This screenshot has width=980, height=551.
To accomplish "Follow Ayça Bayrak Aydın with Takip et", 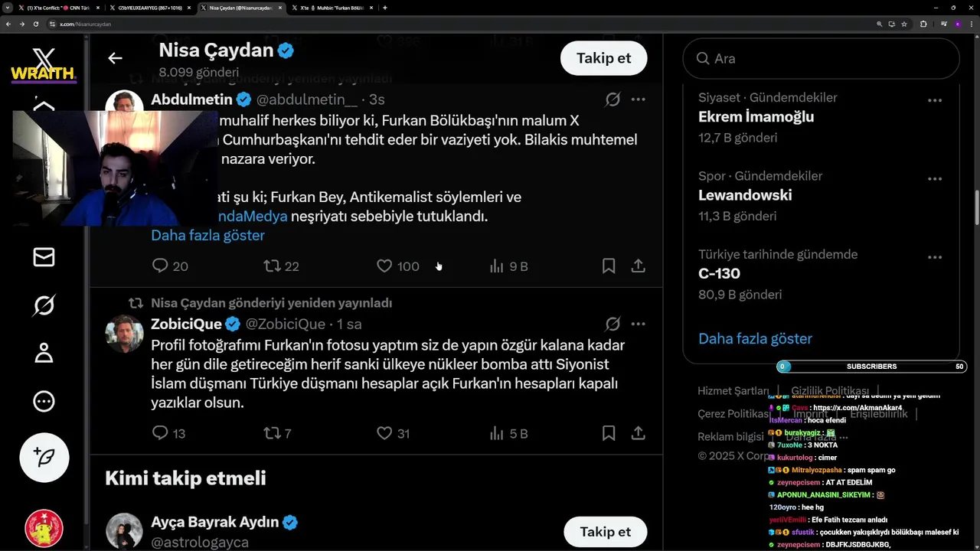I will [605, 532].
